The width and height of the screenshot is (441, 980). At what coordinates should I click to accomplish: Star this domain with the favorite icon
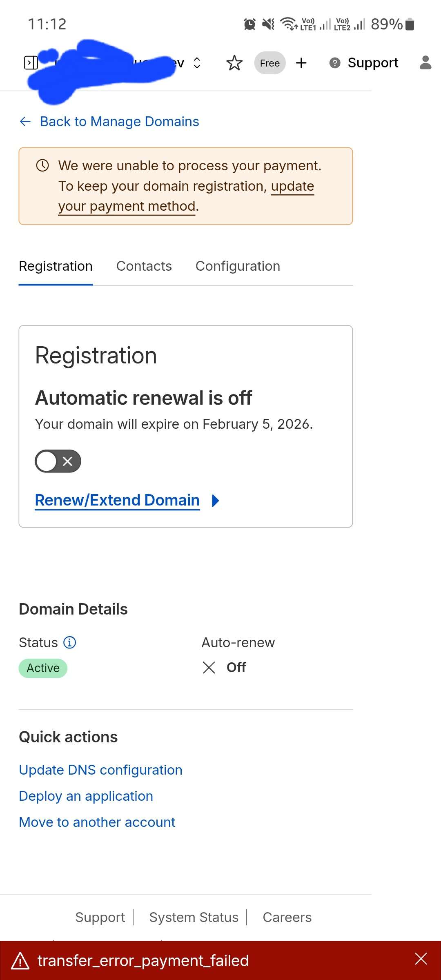(234, 63)
